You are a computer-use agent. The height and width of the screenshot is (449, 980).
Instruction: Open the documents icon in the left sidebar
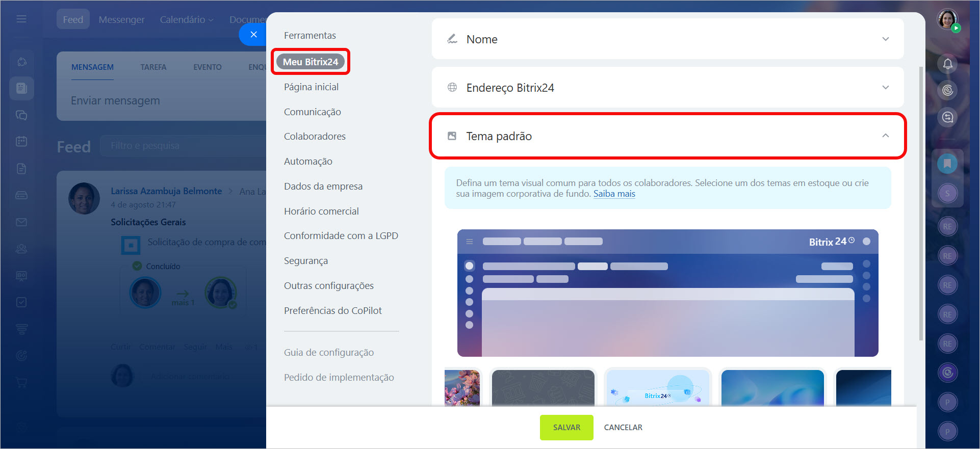21,169
